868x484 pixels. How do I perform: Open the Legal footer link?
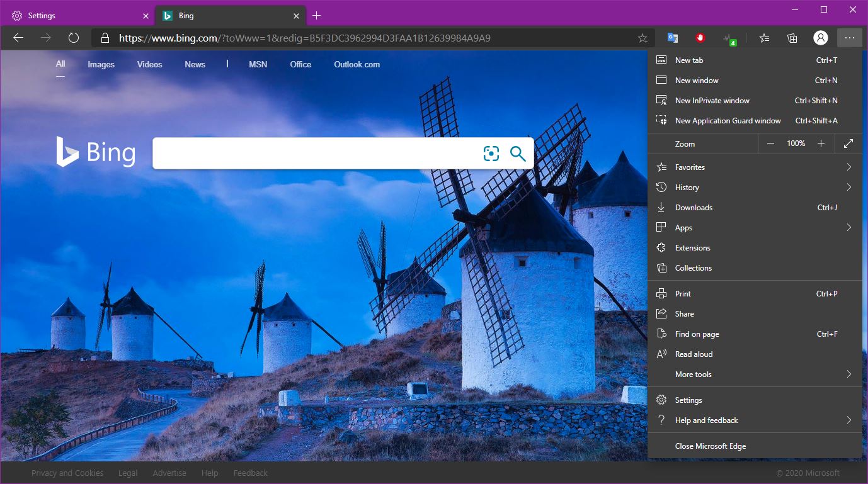(128, 473)
